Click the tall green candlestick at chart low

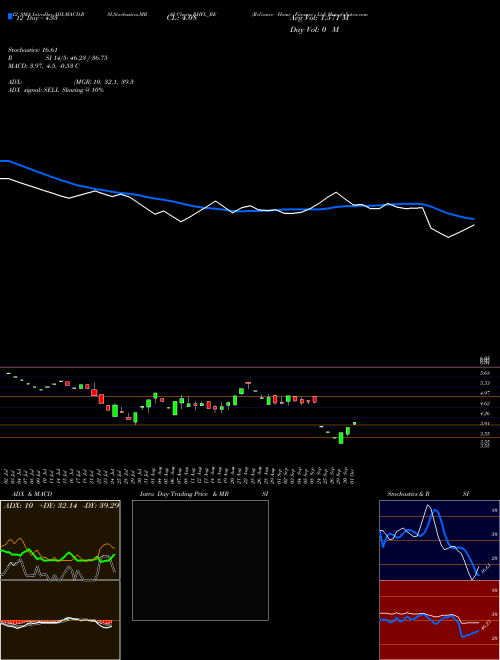point(341,438)
